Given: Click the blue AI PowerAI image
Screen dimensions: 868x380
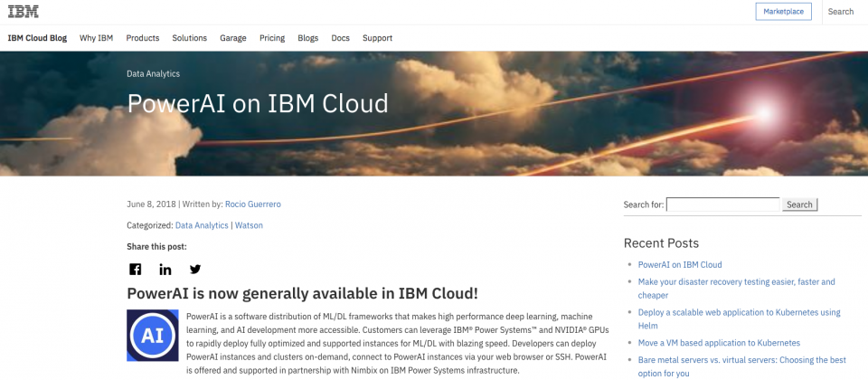Looking at the screenshot, I should 152,335.
